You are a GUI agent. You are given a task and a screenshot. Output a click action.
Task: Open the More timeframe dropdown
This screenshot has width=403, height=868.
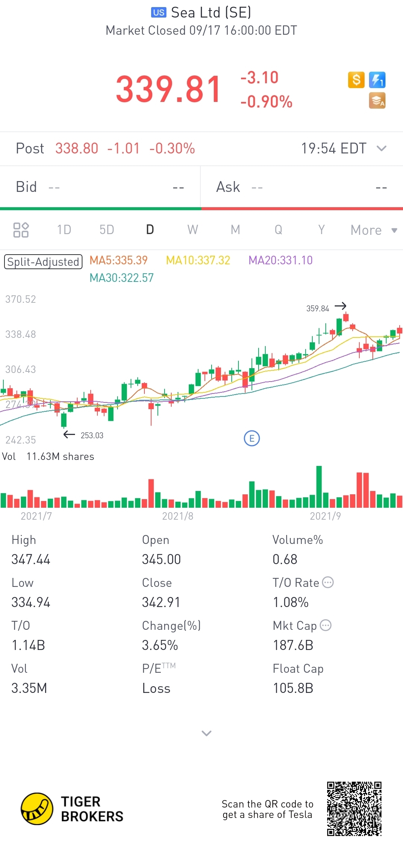pyautogui.click(x=374, y=230)
